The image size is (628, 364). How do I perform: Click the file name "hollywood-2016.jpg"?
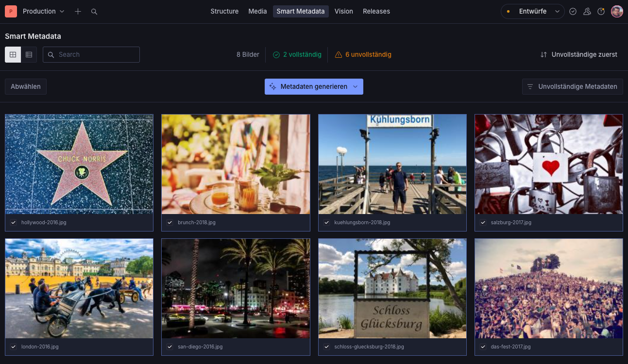coord(44,222)
